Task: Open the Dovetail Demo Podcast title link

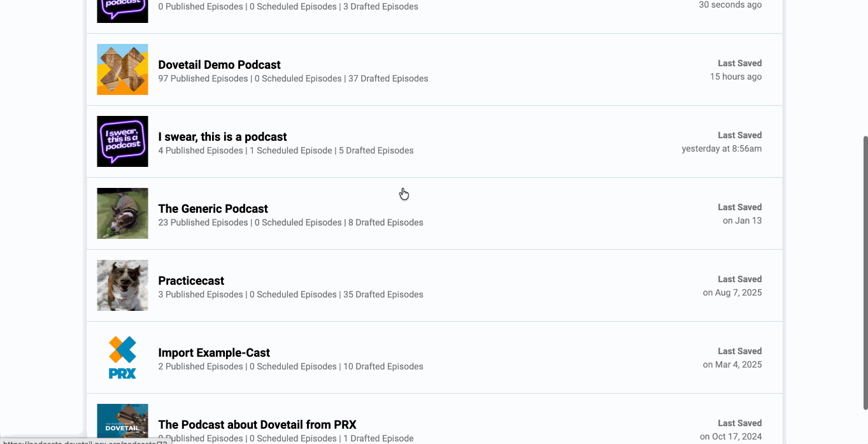Action: (x=219, y=65)
